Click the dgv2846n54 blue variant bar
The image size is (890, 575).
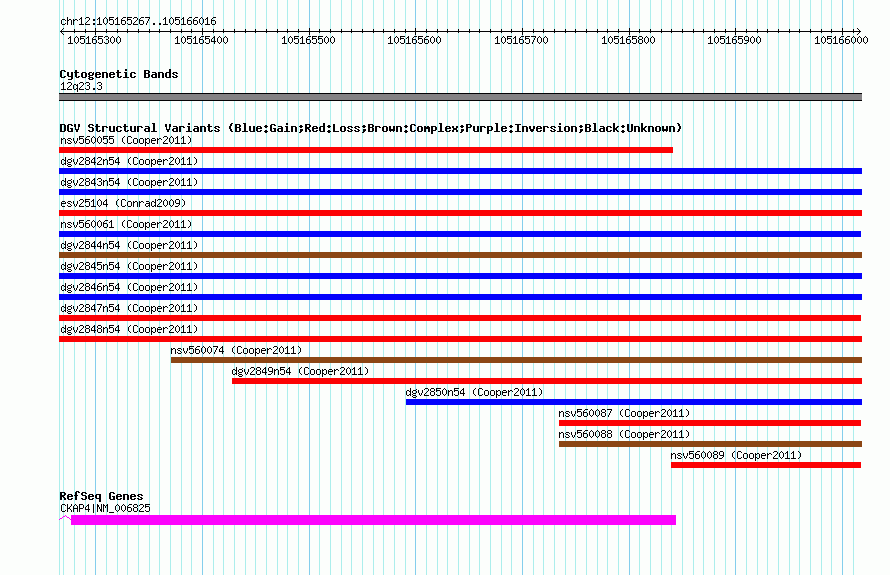[x=460, y=297]
